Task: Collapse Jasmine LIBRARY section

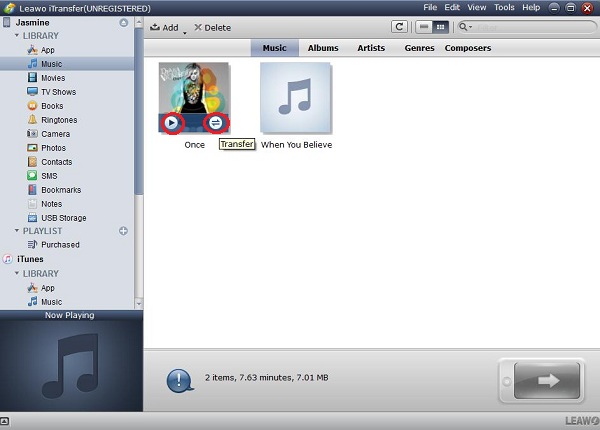Action: pyautogui.click(x=17, y=35)
